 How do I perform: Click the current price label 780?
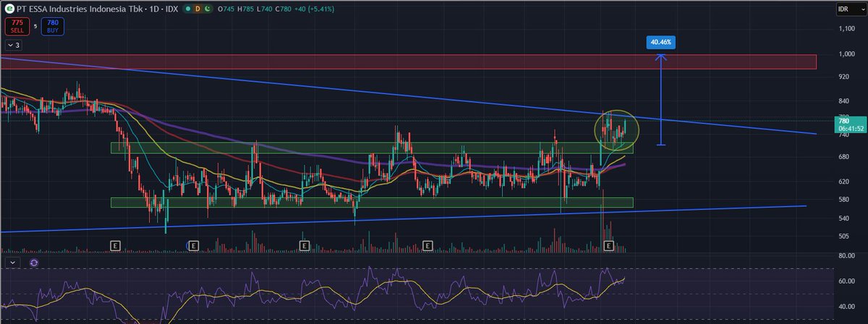tap(843, 122)
